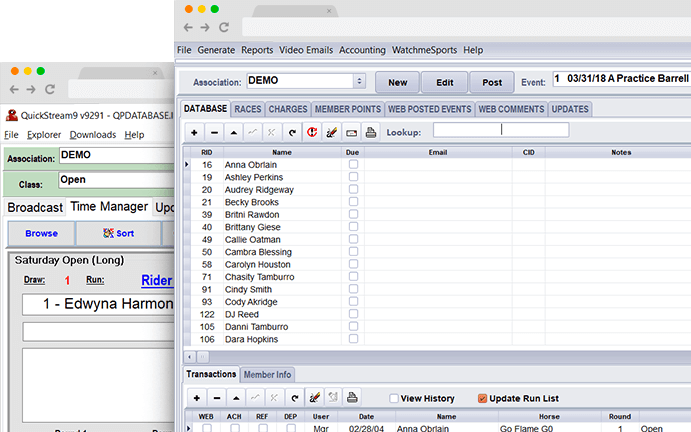Check Due box for Becky Brooks
Image resolution: width=691 pixels, height=432 pixels.
[353, 202]
